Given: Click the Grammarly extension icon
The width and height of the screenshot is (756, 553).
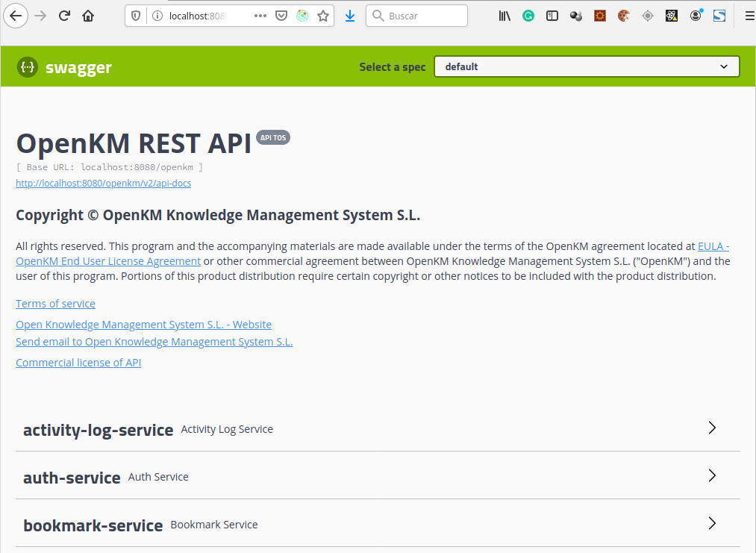Looking at the screenshot, I should coord(528,16).
